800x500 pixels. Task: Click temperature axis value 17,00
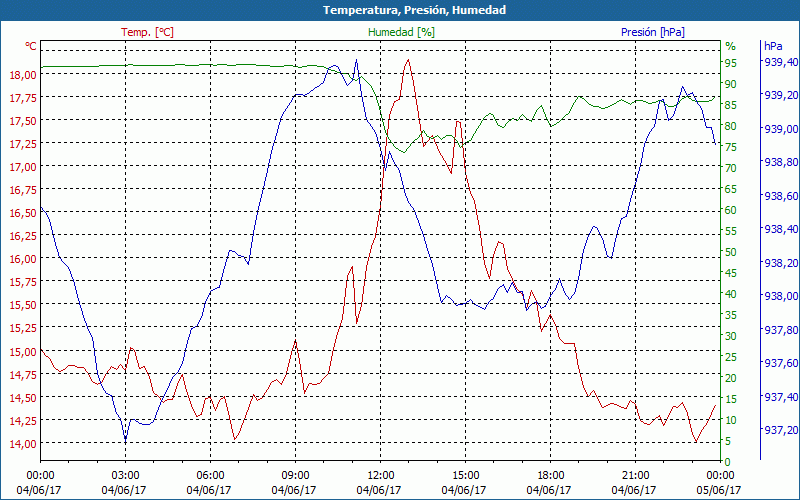(x=23, y=167)
